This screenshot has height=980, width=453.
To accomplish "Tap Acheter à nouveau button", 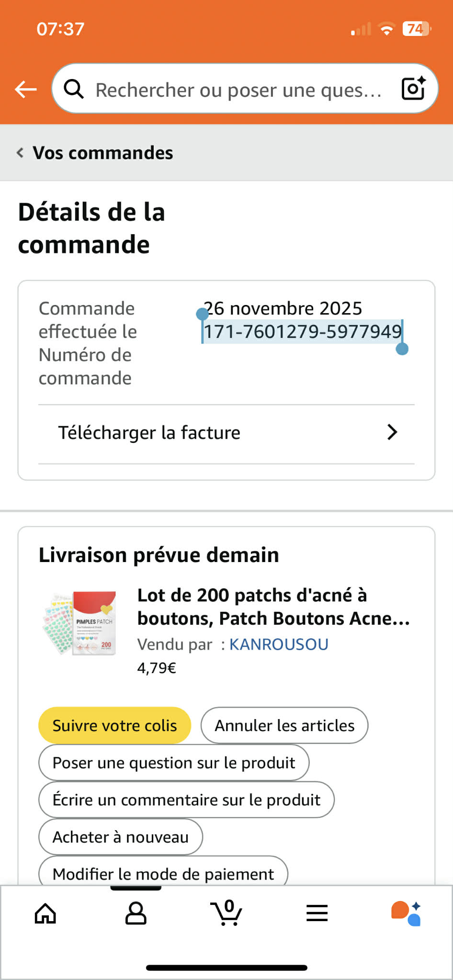I will [x=121, y=837].
